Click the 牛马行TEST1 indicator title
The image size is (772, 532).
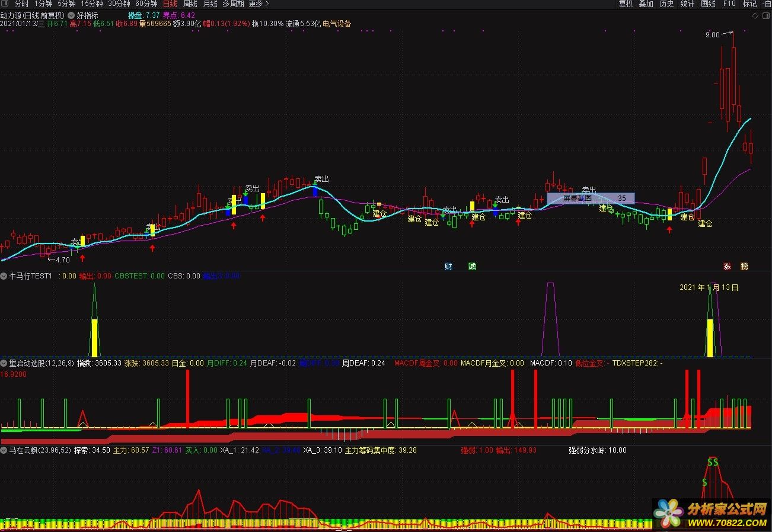point(31,276)
